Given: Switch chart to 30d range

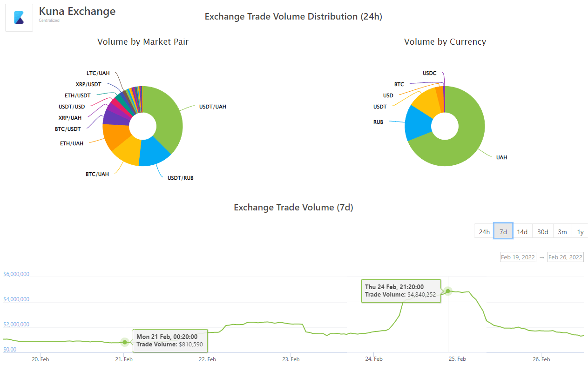Looking at the screenshot, I should tap(542, 231).
